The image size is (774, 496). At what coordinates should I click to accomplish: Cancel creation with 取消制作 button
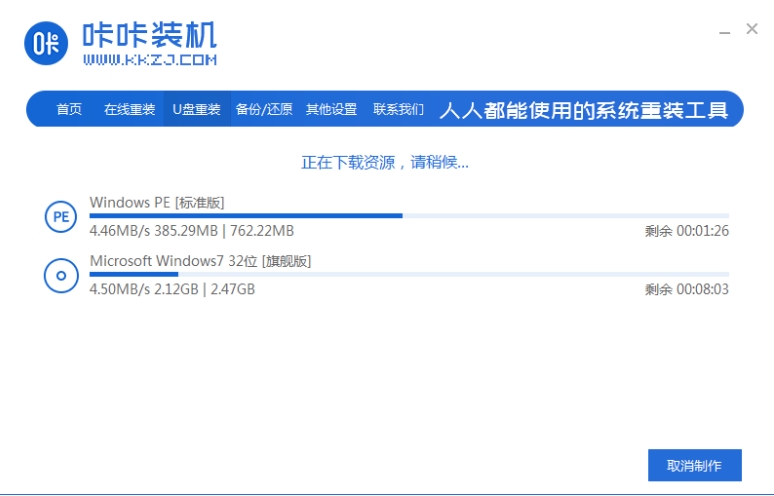click(x=695, y=465)
